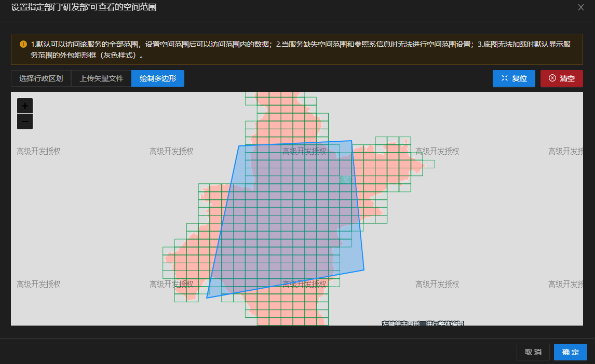Clear the drawn range with 清空
This screenshot has height=364, width=595.
pyautogui.click(x=561, y=78)
